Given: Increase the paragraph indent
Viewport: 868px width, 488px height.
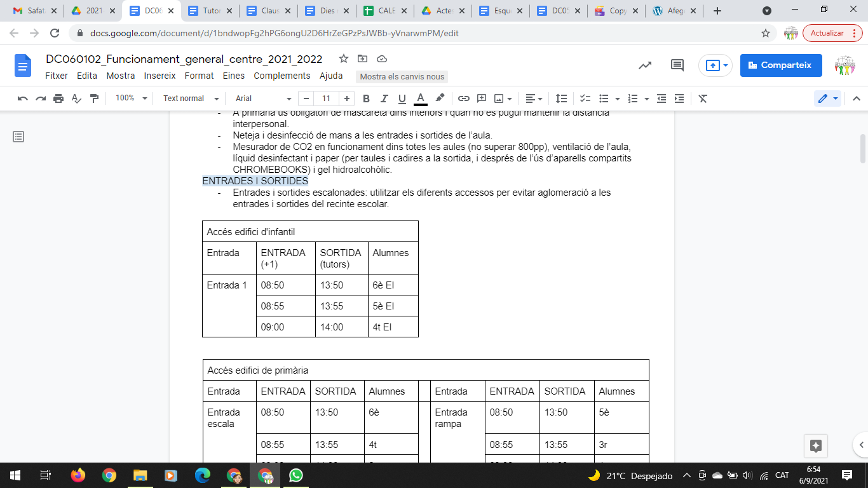Looking at the screenshot, I should 679,98.
